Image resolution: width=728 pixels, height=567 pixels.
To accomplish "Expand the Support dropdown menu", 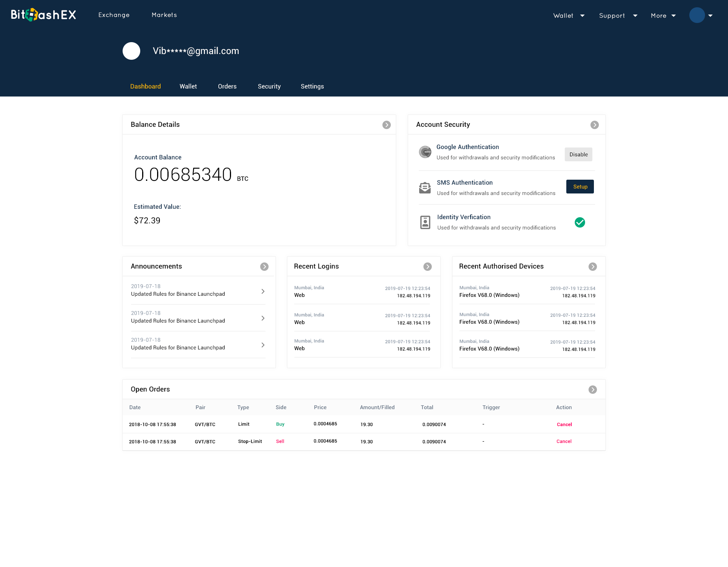I will click(618, 16).
